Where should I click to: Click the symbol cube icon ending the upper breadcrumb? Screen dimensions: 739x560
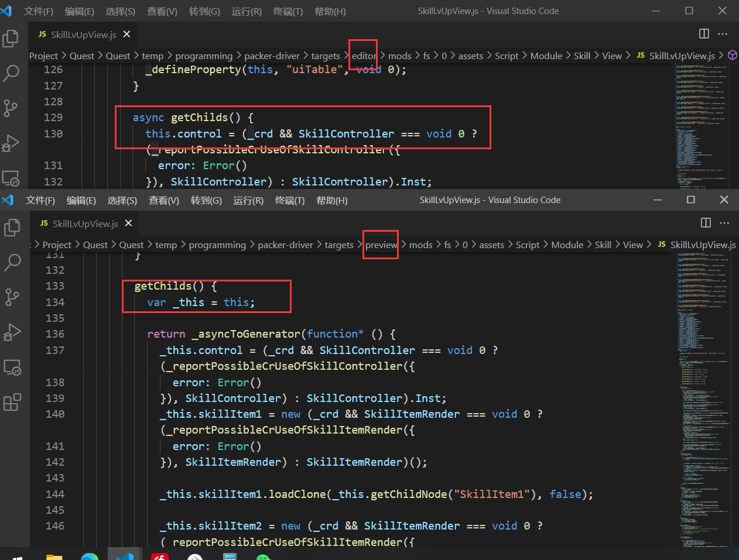(x=732, y=55)
